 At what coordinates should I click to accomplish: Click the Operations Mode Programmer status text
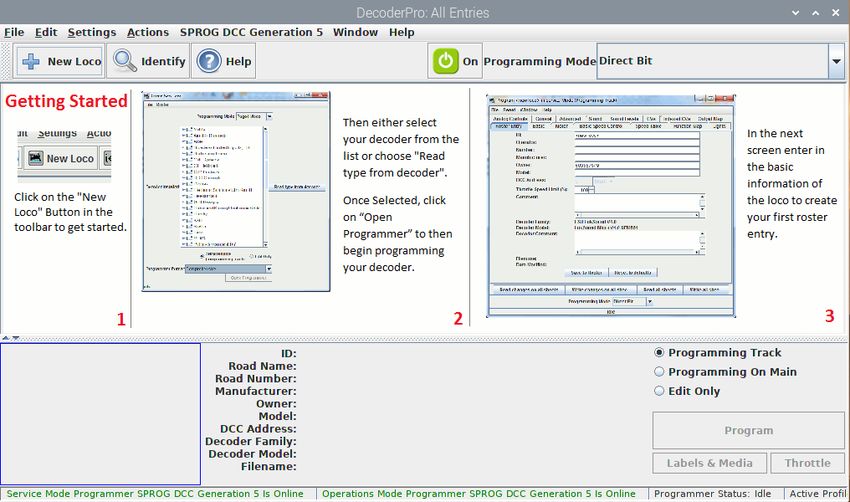[x=479, y=494]
